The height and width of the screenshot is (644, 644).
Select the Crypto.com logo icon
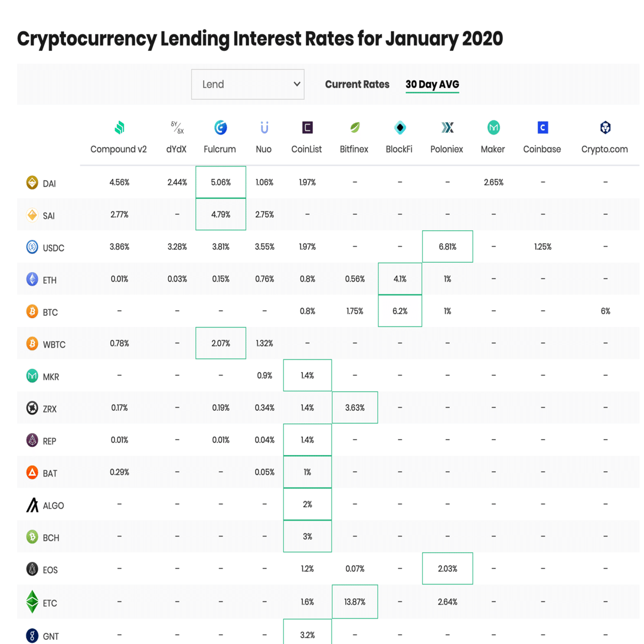coord(604,127)
